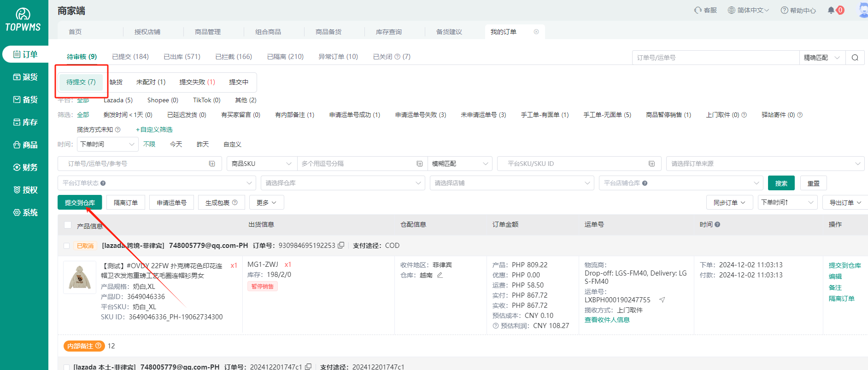Expand 更多 actions dropdown
Screen dimensions: 868x370
click(266, 202)
